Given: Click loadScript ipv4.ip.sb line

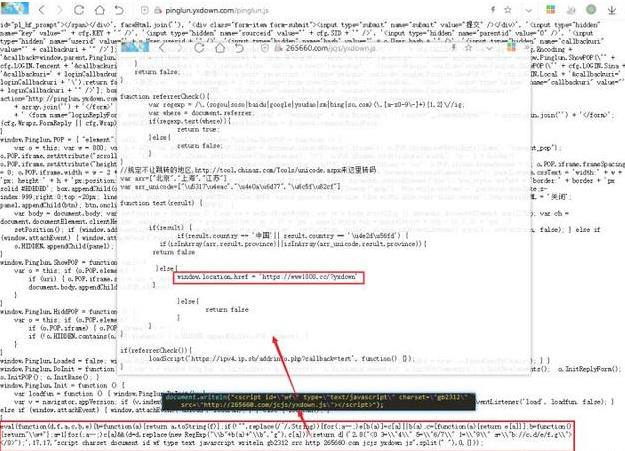Looking at the screenshot, I should tap(282, 358).
